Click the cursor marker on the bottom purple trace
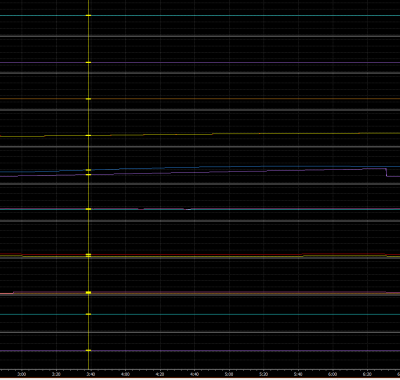This screenshot has width=400, height=380. point(88,350)
